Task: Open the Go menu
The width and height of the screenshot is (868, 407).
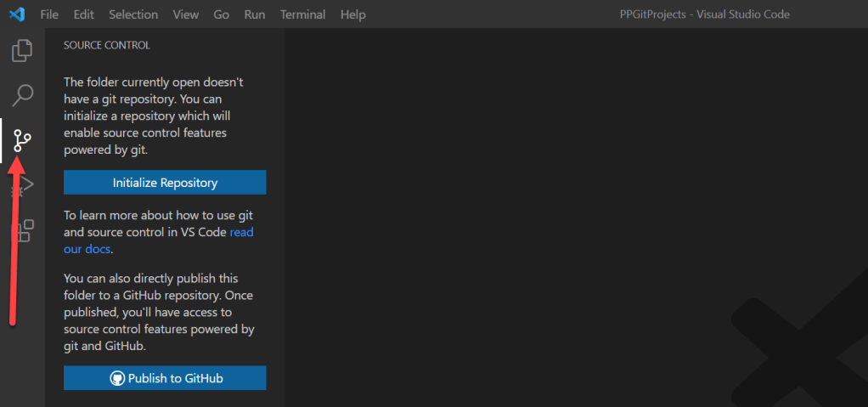Action: tap(222, 14)
